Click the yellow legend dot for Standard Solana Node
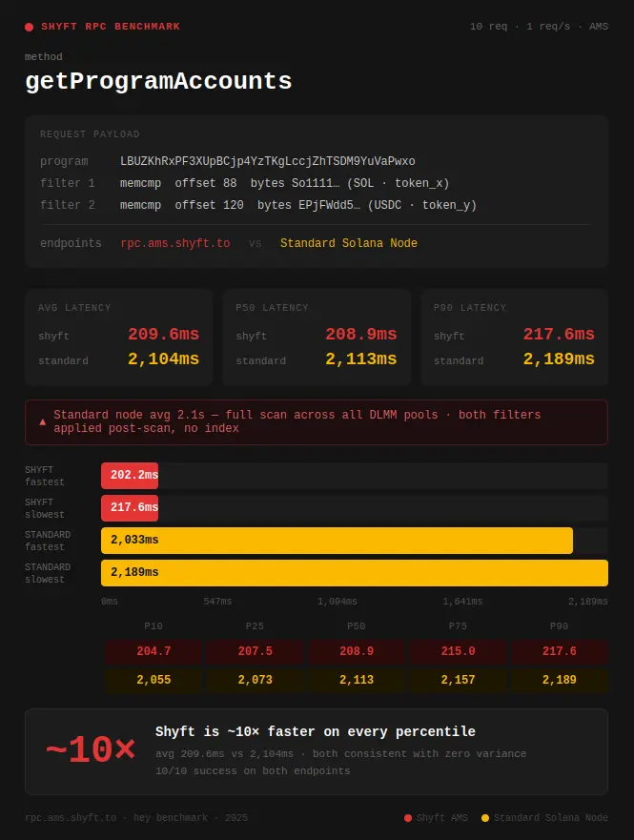This screenshot has height=840, width=634. coord(485,818)
